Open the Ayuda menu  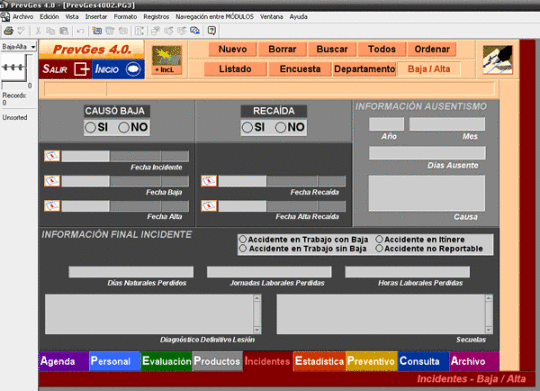[298, 17]
